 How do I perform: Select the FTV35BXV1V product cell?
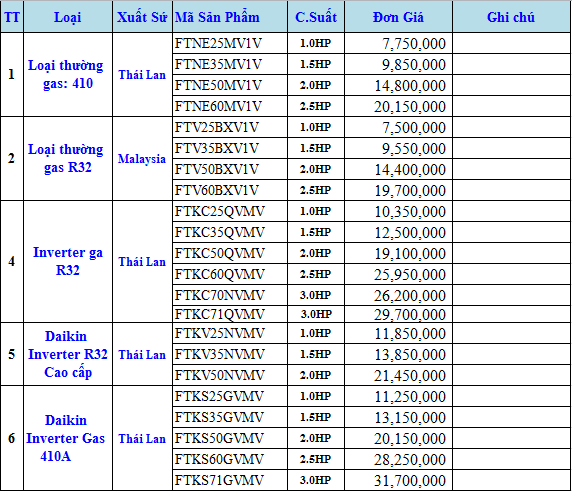point(230,148)
